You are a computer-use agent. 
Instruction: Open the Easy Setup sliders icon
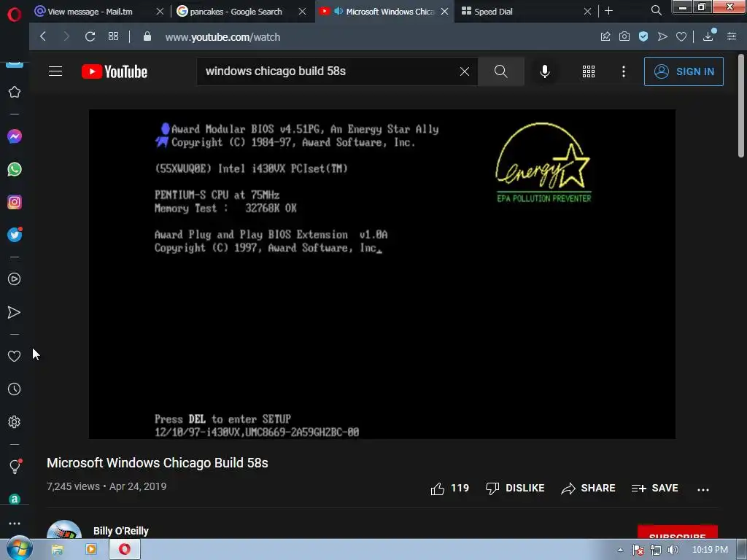point(732,36)
